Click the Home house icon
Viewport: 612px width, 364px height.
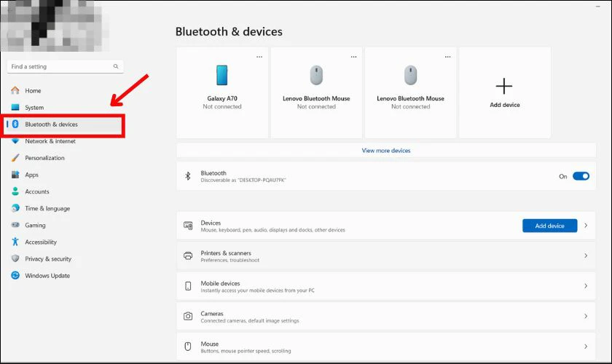coord(15,90)
